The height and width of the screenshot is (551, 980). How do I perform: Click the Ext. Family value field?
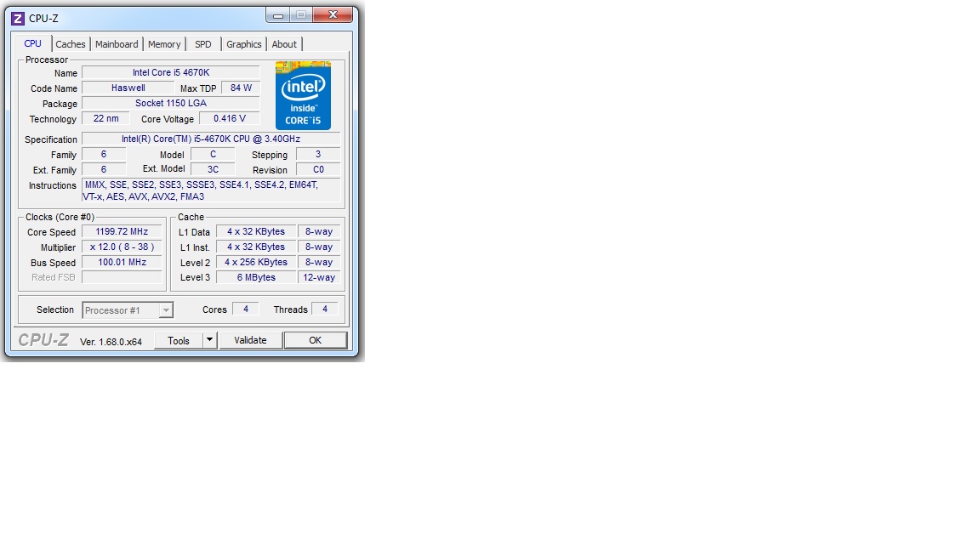(x=104, y=169)
